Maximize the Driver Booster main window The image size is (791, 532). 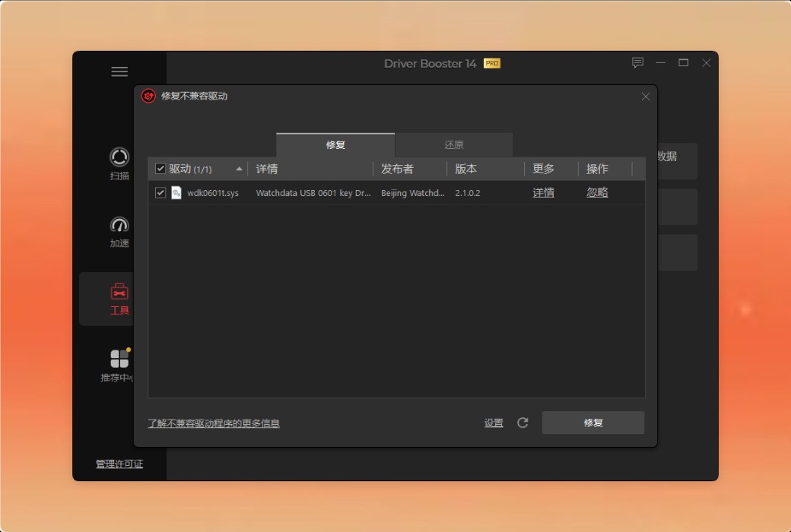coord(684,63)
